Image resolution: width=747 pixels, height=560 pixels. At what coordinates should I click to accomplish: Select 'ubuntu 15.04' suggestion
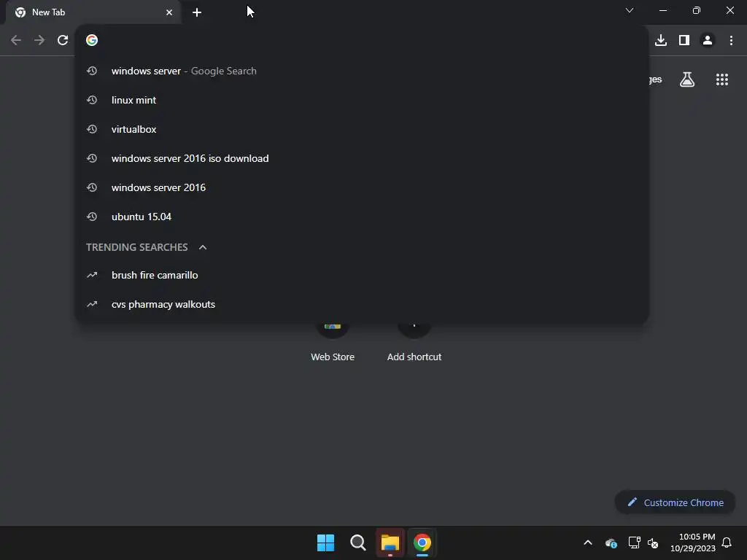click(362, 217)
